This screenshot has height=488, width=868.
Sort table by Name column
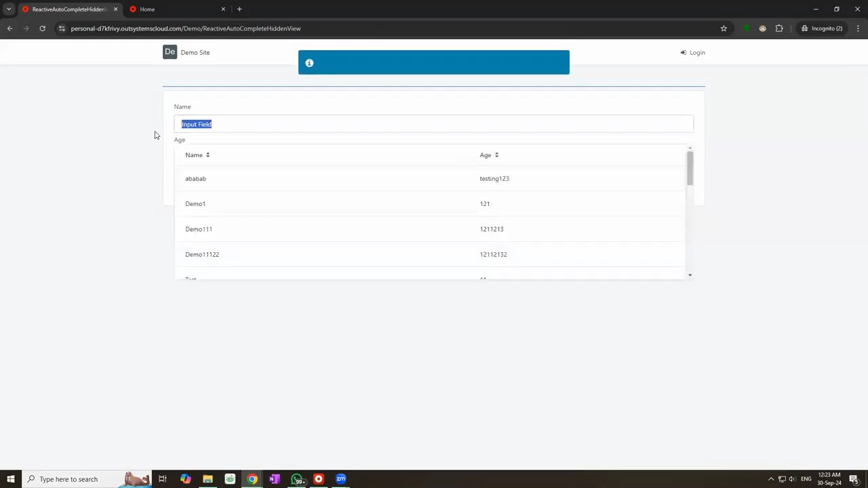pos(194,155)
